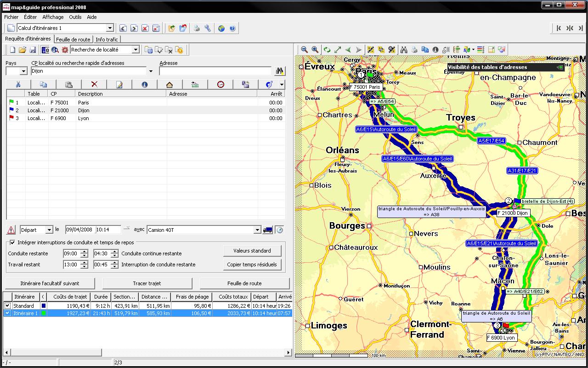Uncheck the Itinéraire 1 checkbox

click(7, 313)
